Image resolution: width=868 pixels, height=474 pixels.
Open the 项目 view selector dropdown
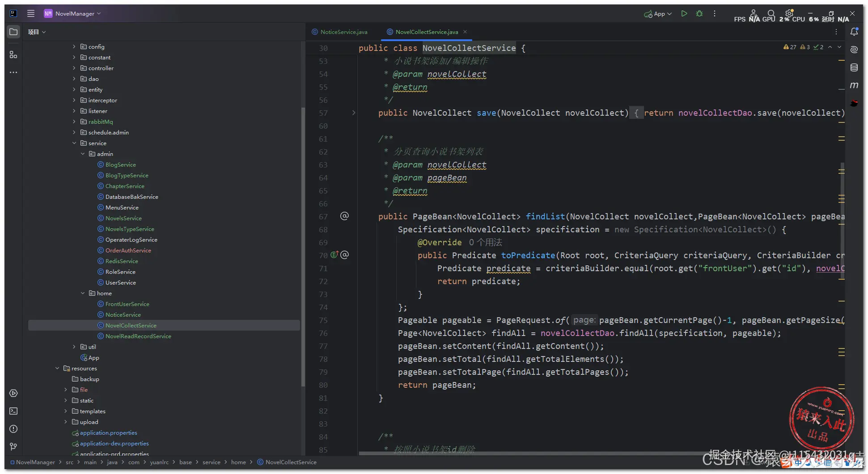click(x=37, y=32)
